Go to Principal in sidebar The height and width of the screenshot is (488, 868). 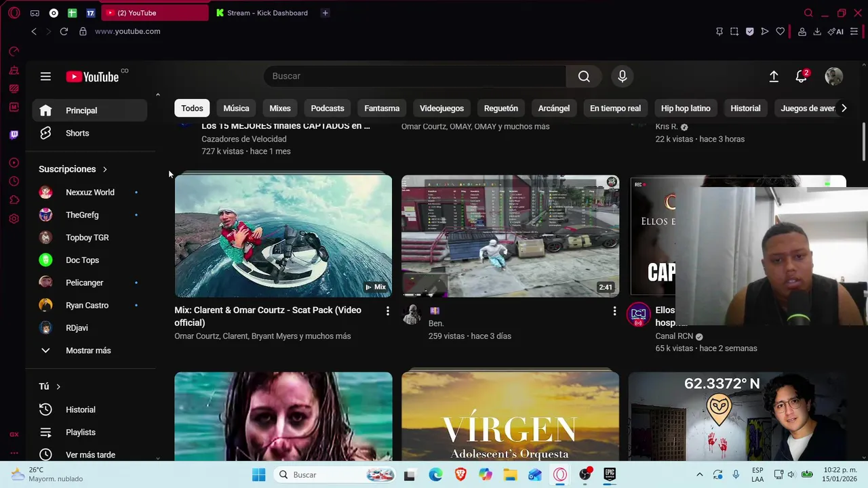90,110
